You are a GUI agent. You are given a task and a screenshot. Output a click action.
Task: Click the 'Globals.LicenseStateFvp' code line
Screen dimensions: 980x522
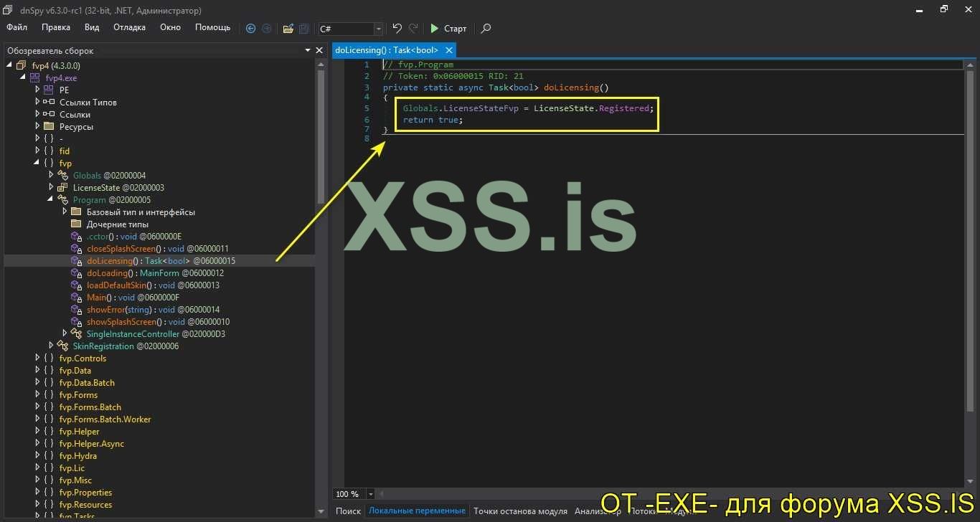(529, 108)
